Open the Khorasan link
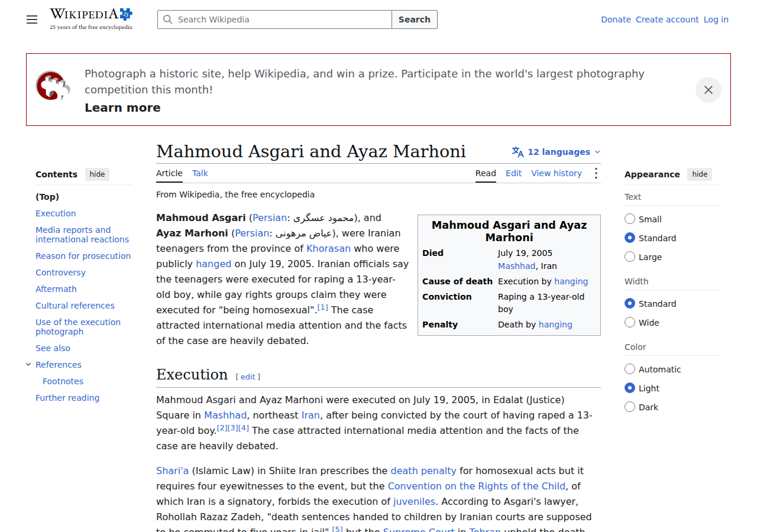This screenshot has width=757, height=532. (328, 248)
